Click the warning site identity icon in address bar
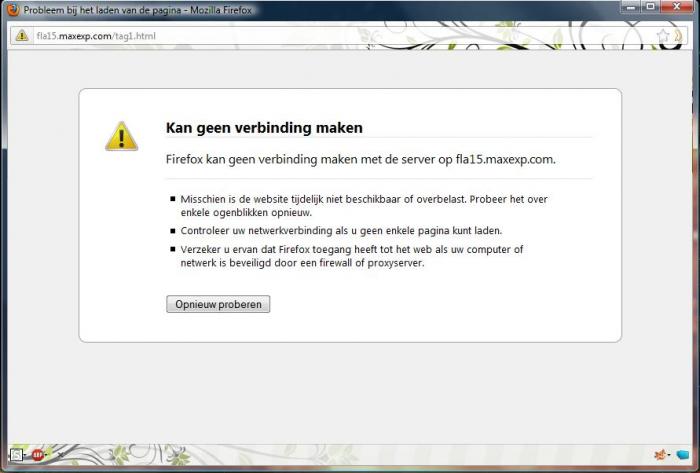This screenshot has height=473, width=700. pyautogui.click(x=21, y=36)
